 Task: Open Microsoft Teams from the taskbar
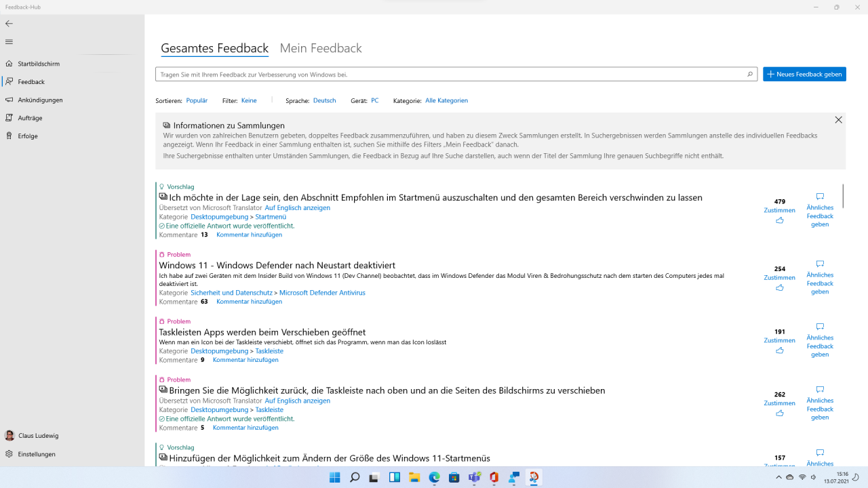[475, 477]
